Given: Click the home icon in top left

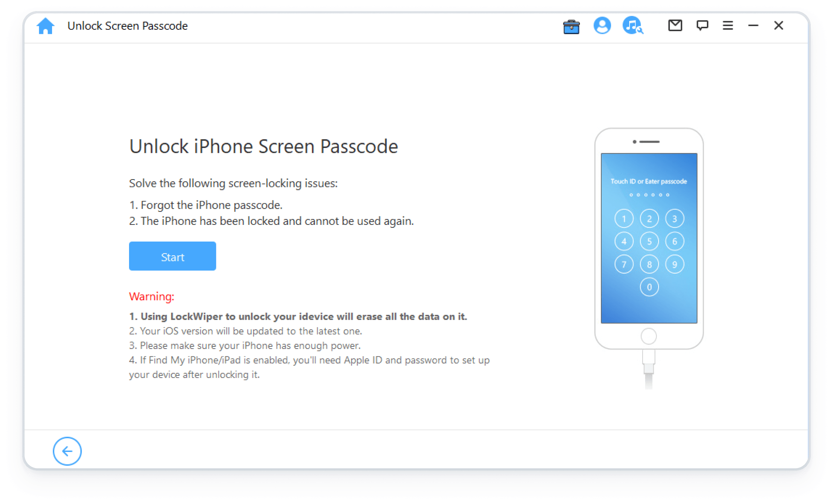Looking at the screenshot, I should point(46,26).
